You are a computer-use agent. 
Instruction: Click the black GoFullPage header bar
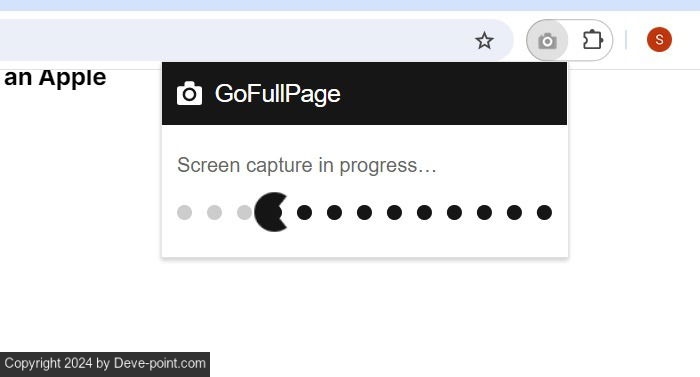tap(364, 93)
